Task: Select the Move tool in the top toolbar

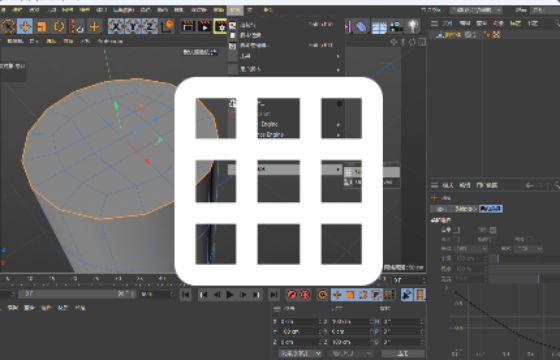Action: (25, 26)
